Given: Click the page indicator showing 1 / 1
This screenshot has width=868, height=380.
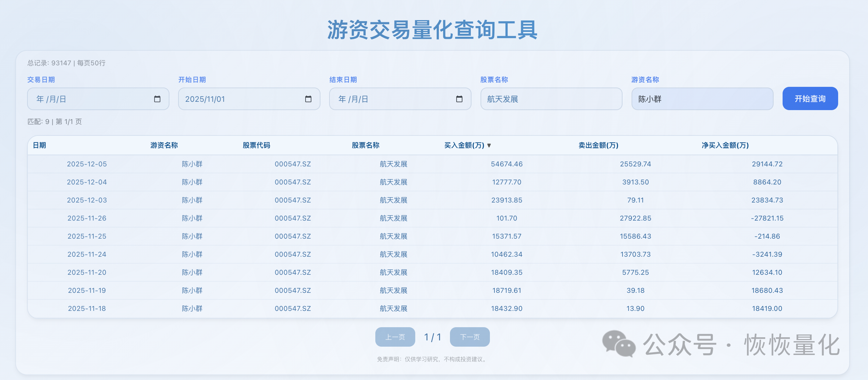Looking at the screenshot, I should pyautogui.click(x=432, y=337).
